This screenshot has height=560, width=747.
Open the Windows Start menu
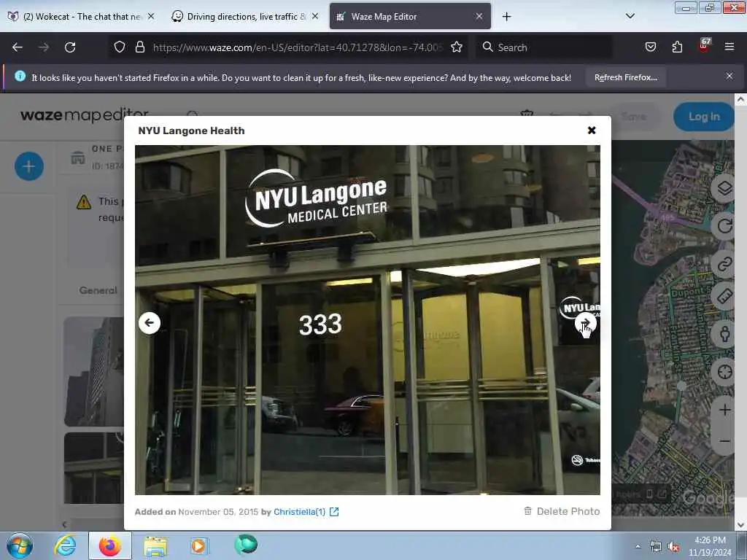pos(20,545)
